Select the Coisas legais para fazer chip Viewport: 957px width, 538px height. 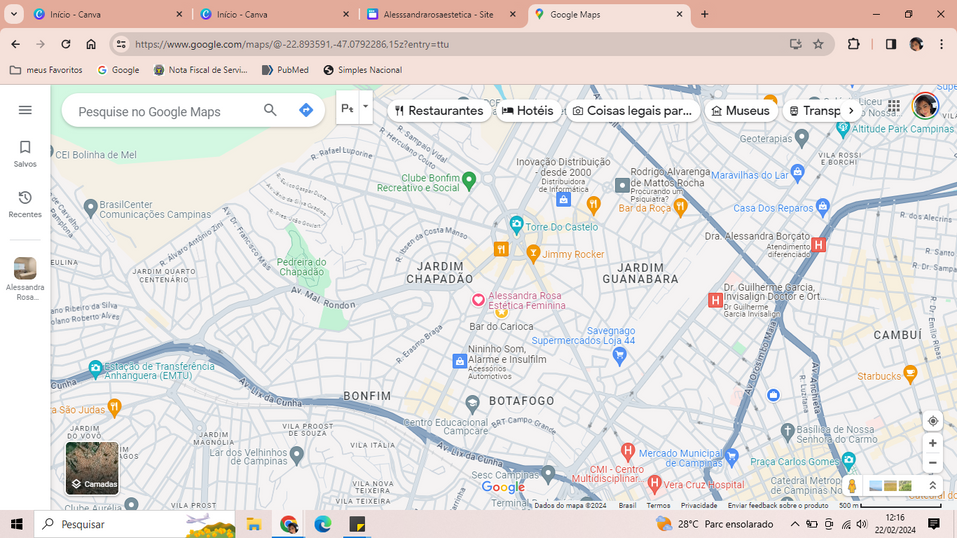point(632,111)
